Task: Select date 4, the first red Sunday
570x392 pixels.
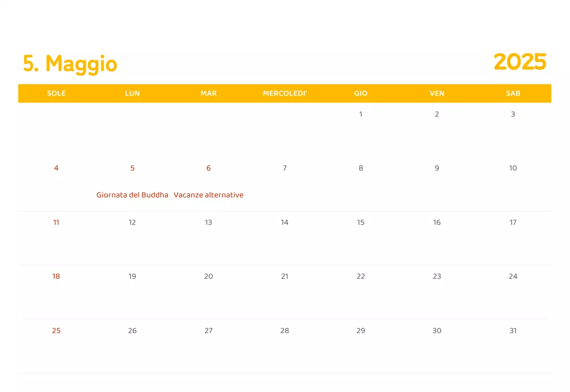Action: coord(56,168)
